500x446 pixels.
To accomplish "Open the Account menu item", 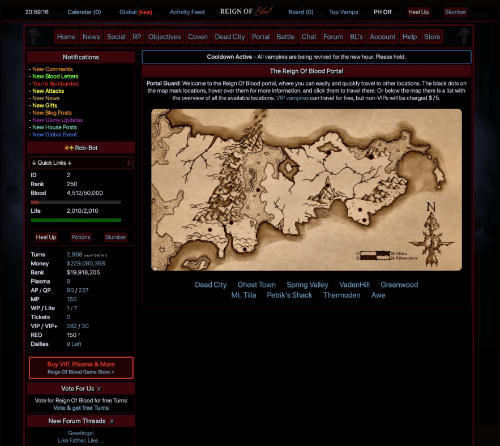I will point(382,37).
